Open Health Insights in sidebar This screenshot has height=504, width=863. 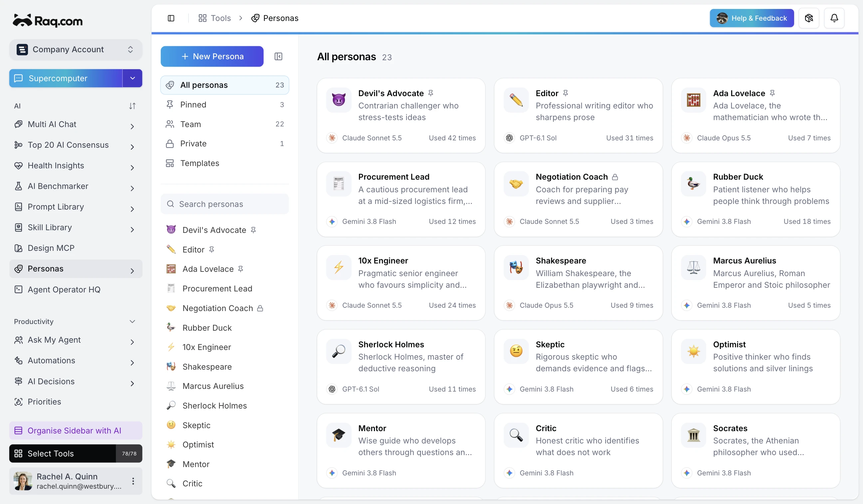click(x=76, y=166)
